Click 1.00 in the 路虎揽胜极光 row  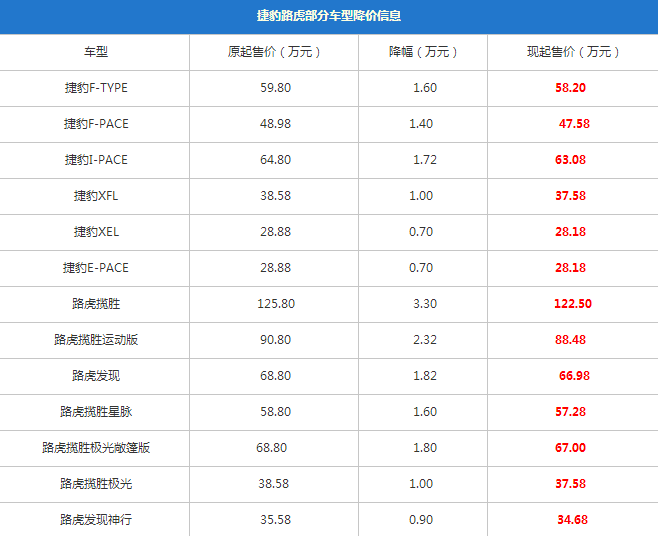click(421, 484)
